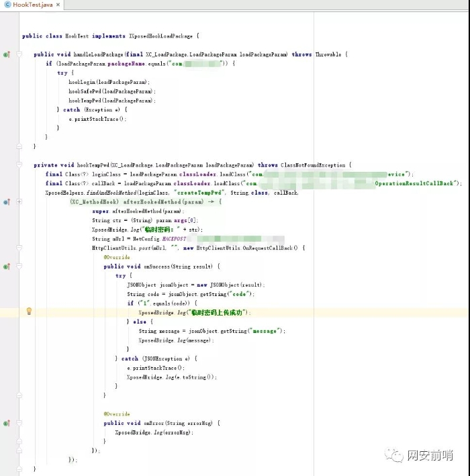
Task: Click the WeChat logo watermark icon
Action: pos(394,455)
